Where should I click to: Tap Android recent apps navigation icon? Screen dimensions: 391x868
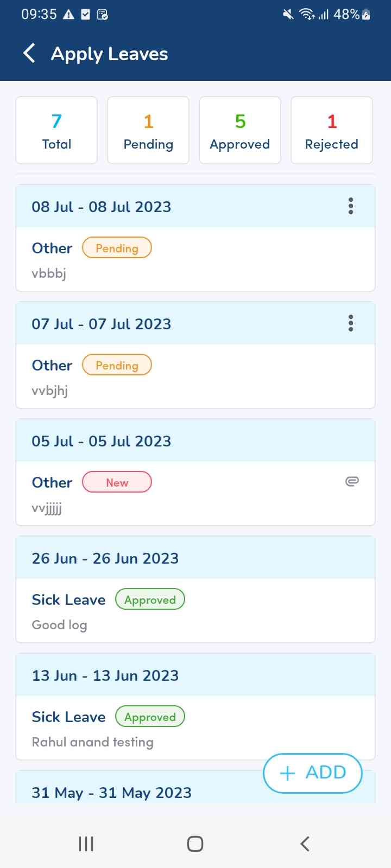[x=86, y=844]
